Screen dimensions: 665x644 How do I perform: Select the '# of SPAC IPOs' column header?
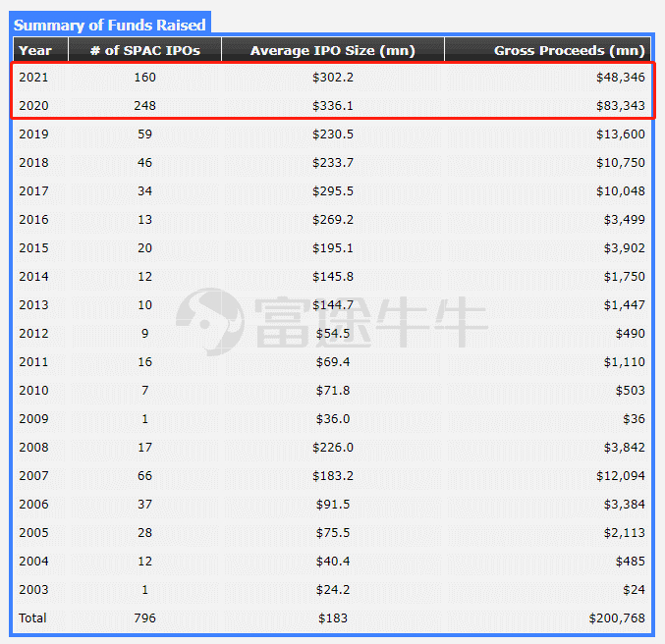coord(145,50)
